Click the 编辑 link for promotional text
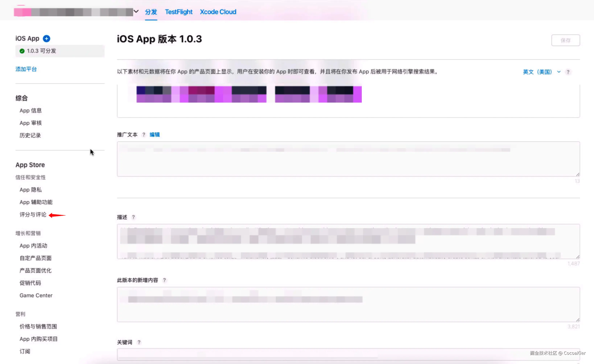The image size is (594, 364). [154, 135]
